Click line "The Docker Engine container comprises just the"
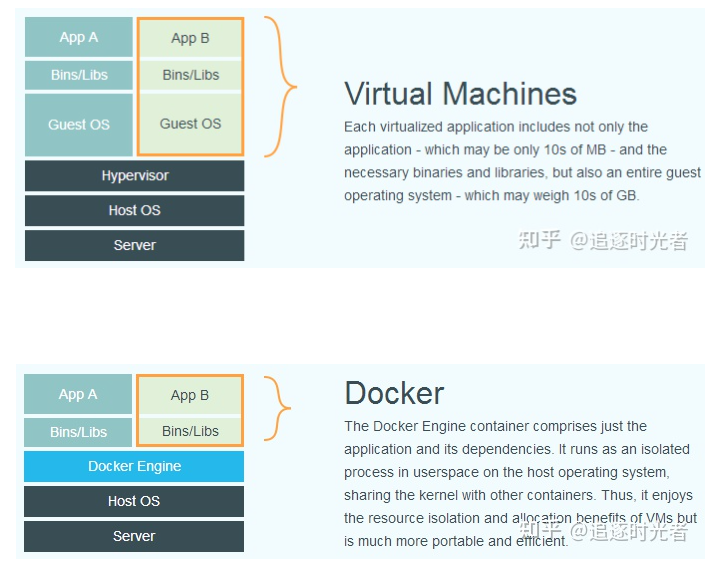Viewport: 728px width, 568px height. tap(495, 426)
